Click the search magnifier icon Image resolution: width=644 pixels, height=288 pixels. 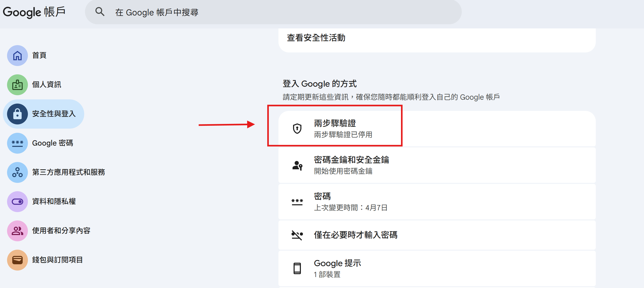pyautogui.click(x=100, y=12)
